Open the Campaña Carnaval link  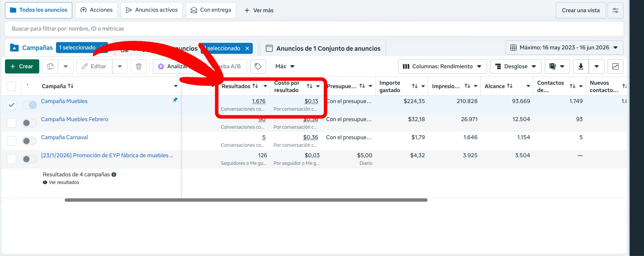pyautogui.click(x=65, y=137)
